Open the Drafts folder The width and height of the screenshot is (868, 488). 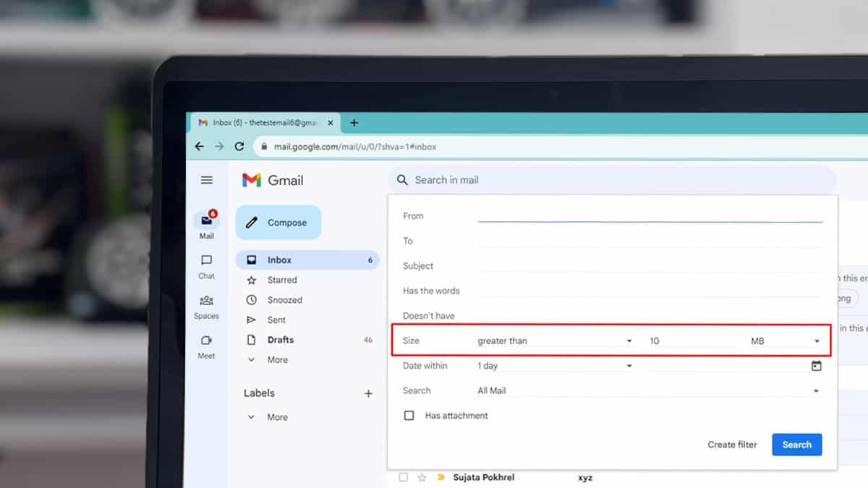tap(282, 340)
